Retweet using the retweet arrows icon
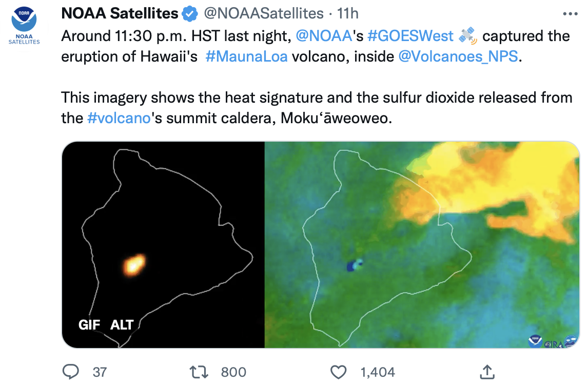The width and height of the screenshot is (588, 387). tap(199, 372)
